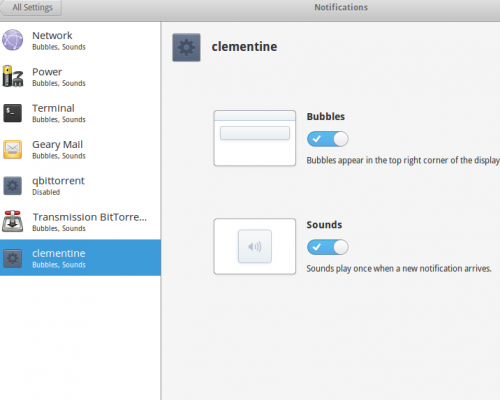Select qbittorrent in the app list
Viewport: 500px width, 400px height.
click(x=80, y=186)
